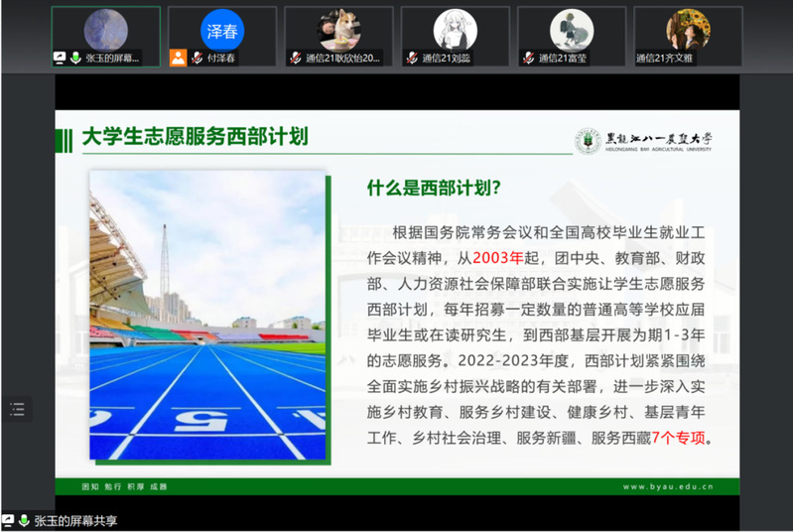Toggle the muted mic icon for 通信21富莹
This screenshot has height=532, width=793.
[x=528, y=59]
